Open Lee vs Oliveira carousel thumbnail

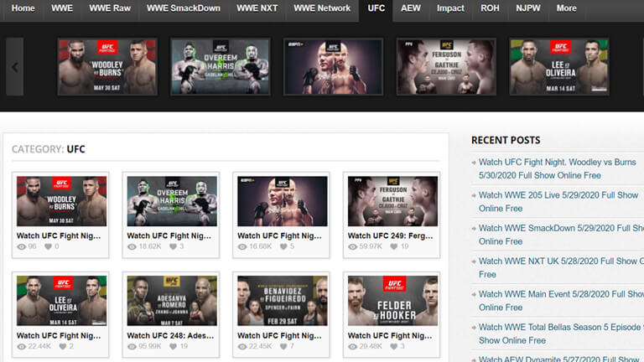tap(559, 67)
